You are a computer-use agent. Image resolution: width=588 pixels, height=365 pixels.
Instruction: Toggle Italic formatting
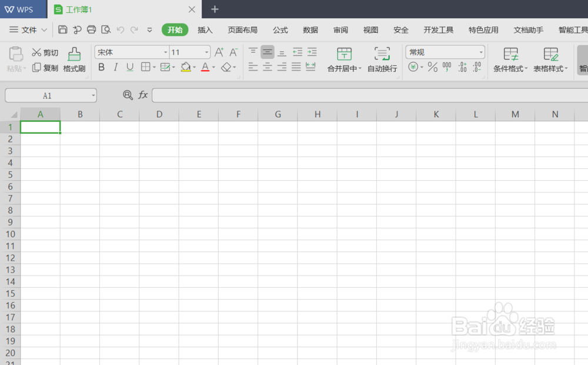click(x=115, y=67)
